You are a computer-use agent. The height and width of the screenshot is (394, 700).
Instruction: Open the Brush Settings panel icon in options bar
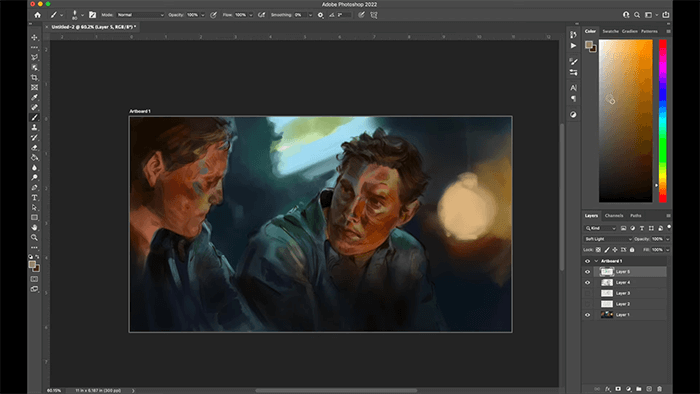pos(92,15)
